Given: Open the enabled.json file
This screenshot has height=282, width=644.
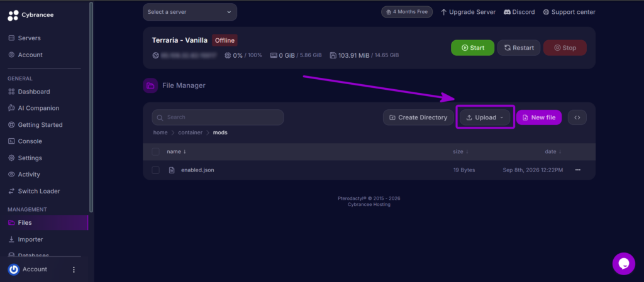Looking at the screenshot, I should tap(197, 170).
